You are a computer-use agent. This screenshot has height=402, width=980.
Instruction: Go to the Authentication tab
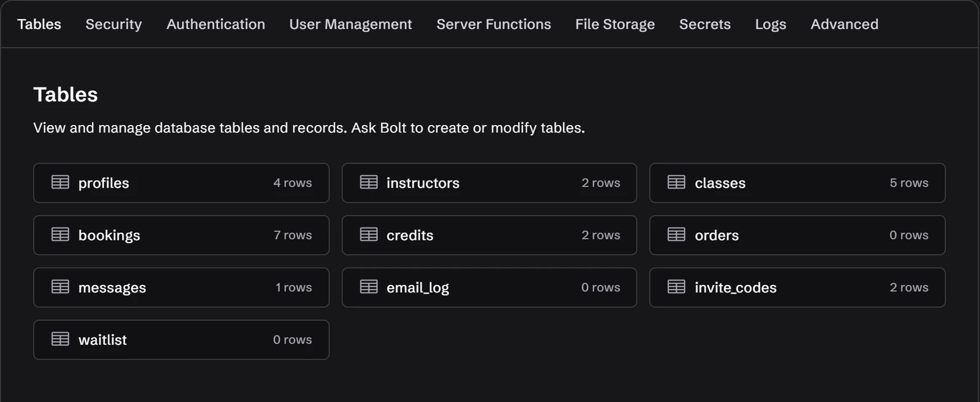click(216, 24)
